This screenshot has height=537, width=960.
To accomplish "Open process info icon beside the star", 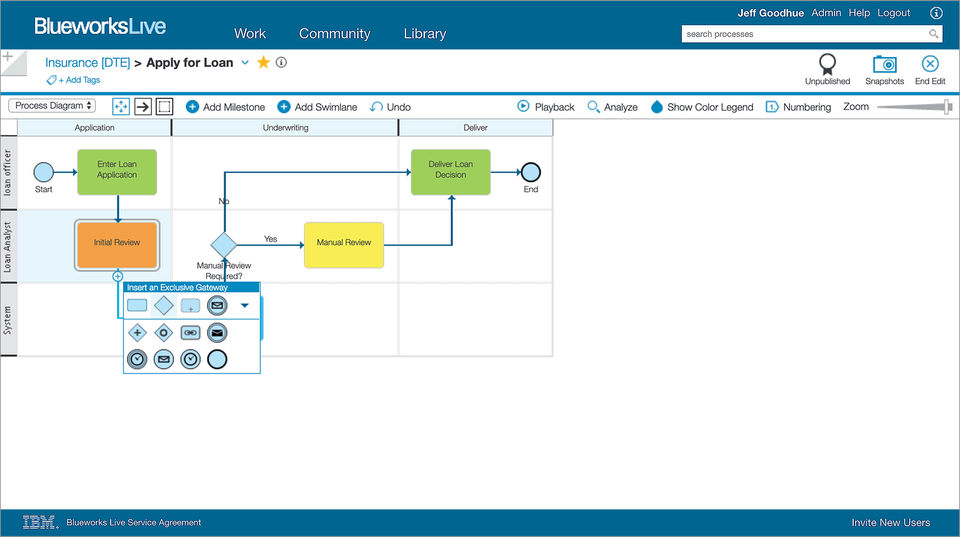I will pyautogui.click(x=281, y=62).
